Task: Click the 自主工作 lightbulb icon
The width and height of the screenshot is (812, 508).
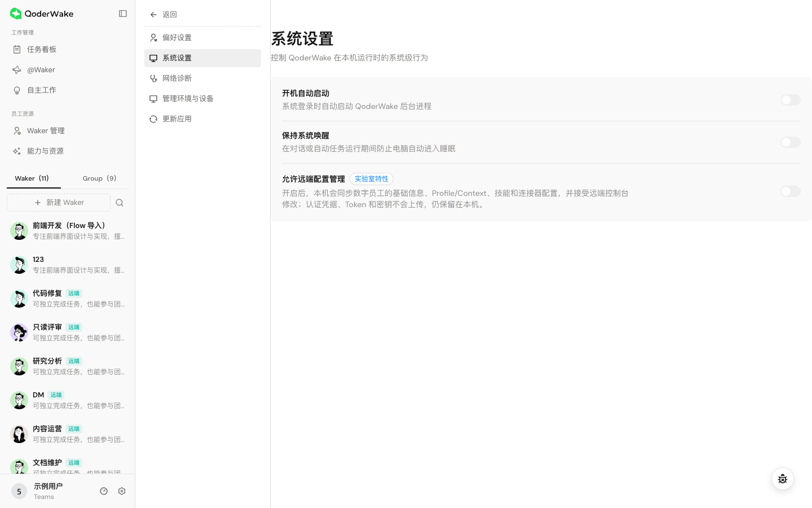Action: click(x=17, y=90)
